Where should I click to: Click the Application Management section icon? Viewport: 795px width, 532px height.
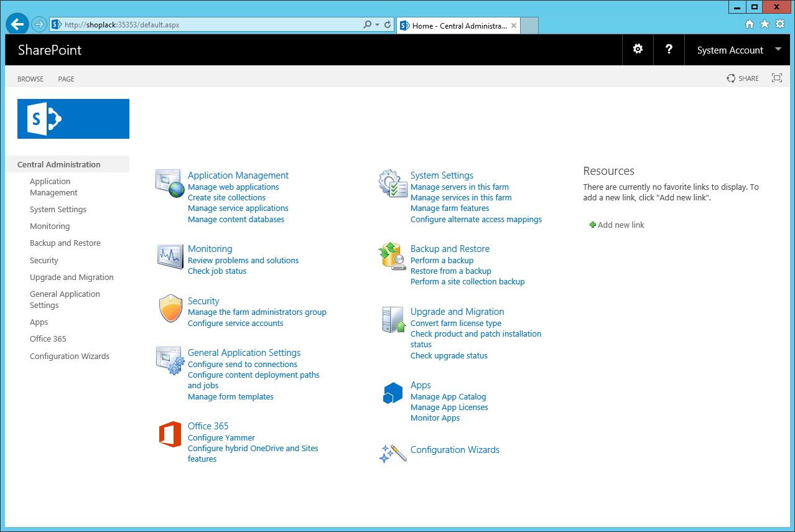coord(170,183)
